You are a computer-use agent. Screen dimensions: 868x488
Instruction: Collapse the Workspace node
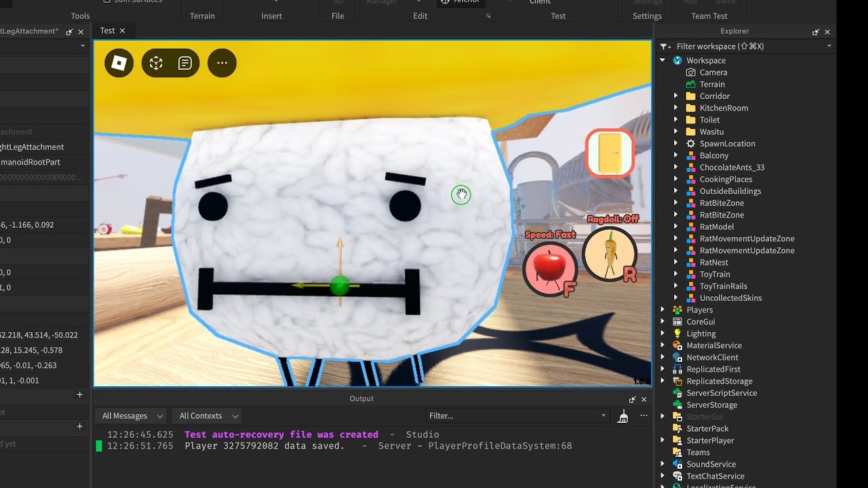pos(663,60)
